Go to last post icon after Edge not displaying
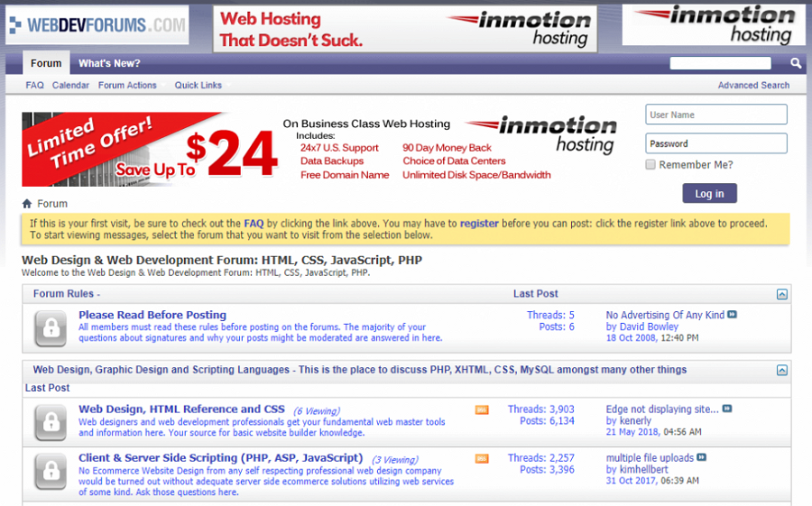 click(x=727, y=409)
